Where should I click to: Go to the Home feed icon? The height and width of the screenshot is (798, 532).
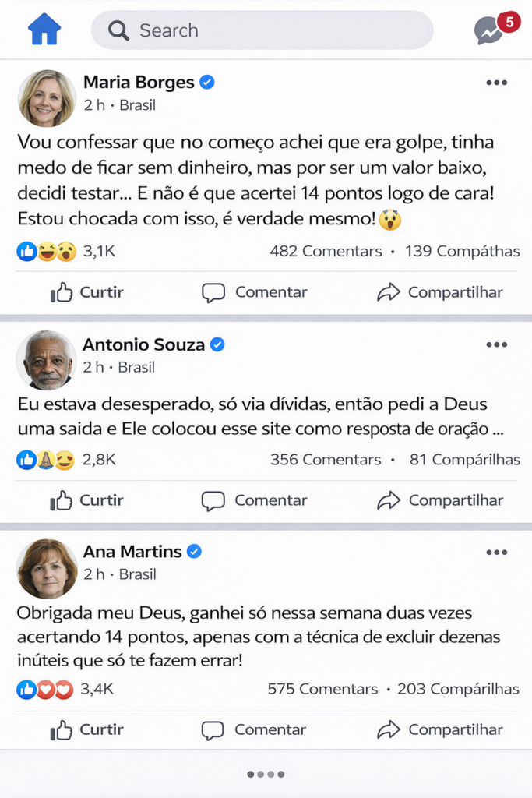44,30
